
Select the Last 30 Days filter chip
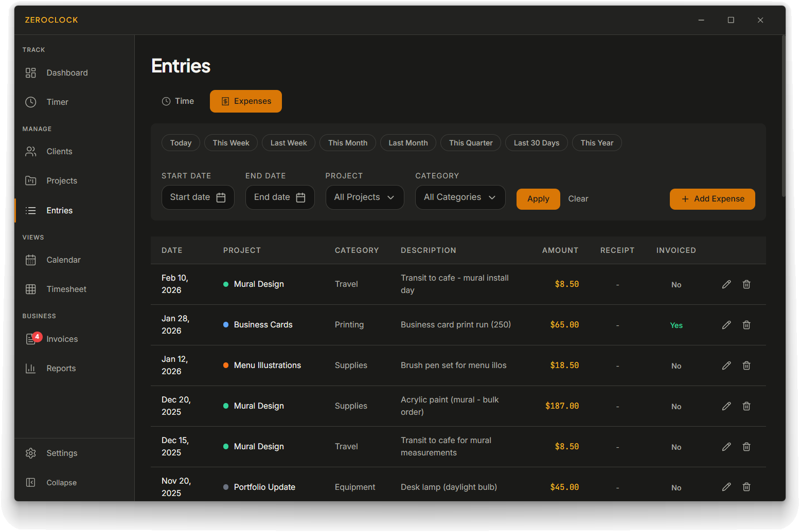point(536,143)
